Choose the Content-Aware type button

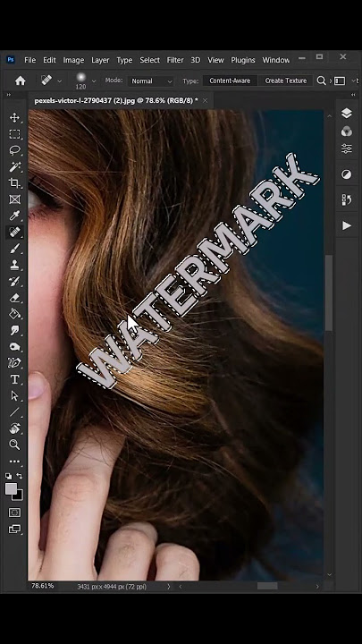(x=230, y=80)
